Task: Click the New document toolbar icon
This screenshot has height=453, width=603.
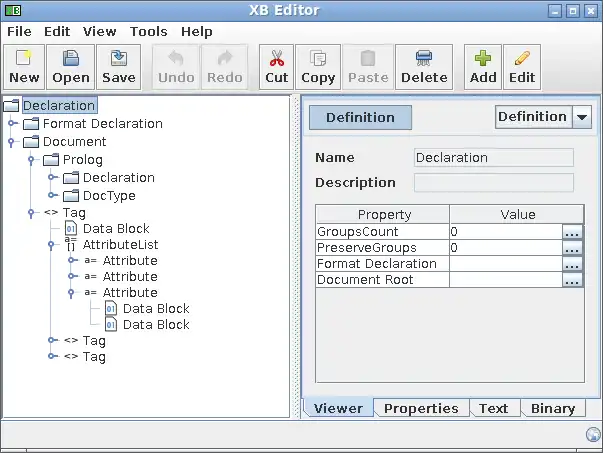Action: coord(24,66)
